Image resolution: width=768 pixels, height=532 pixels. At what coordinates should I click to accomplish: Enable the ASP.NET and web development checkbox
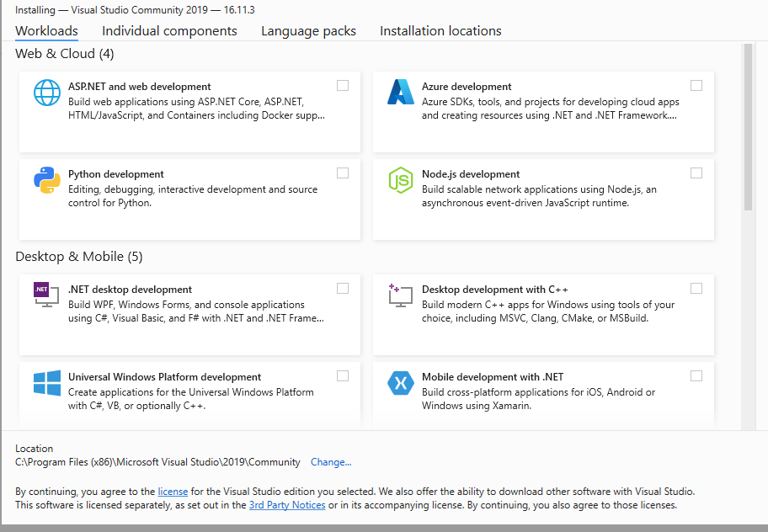(x=343, y=86)
